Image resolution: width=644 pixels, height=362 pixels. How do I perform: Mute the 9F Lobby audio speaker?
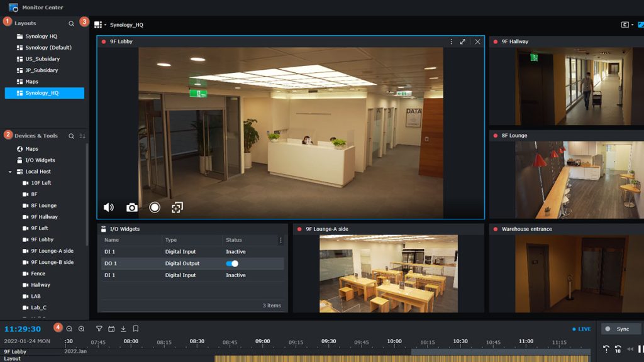[109, 207]
